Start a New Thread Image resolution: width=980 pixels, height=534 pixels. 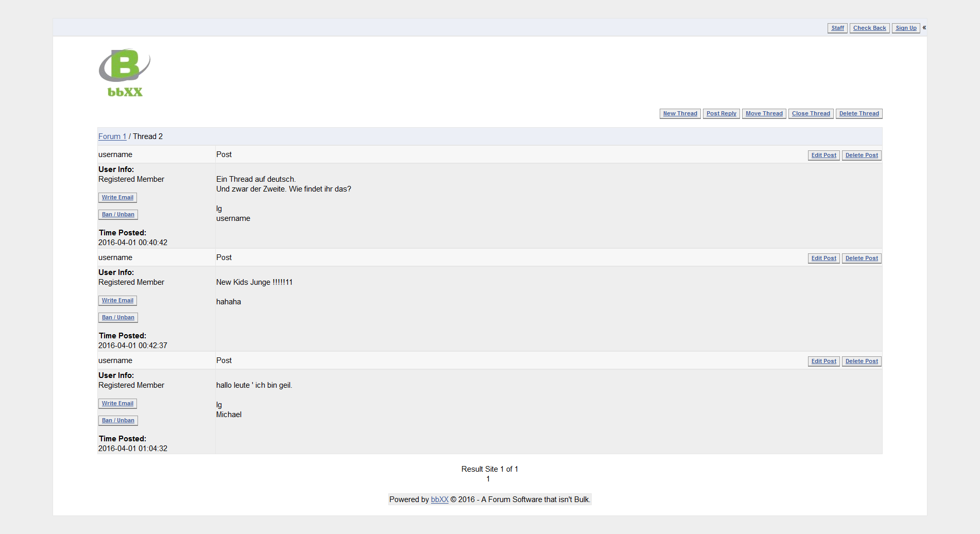pos(680,114)
